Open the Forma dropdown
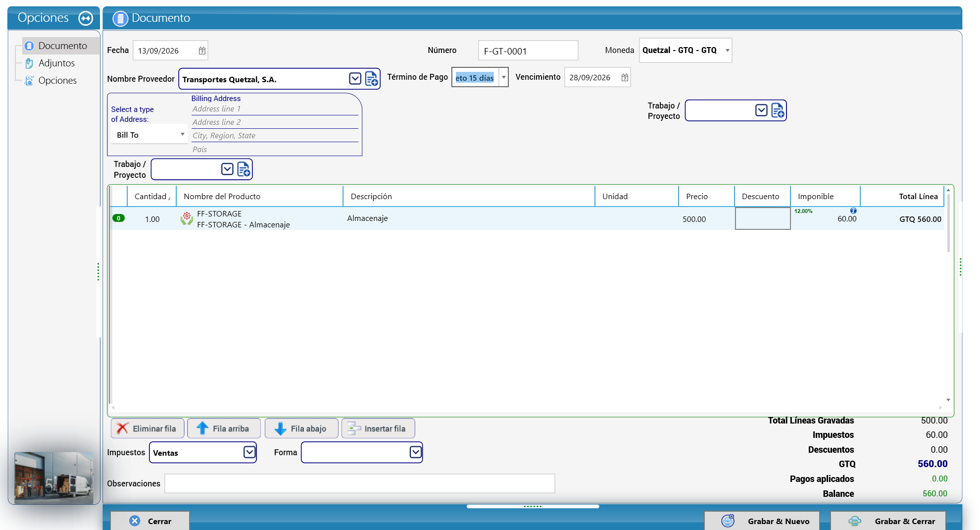 (x=416, y=452)
